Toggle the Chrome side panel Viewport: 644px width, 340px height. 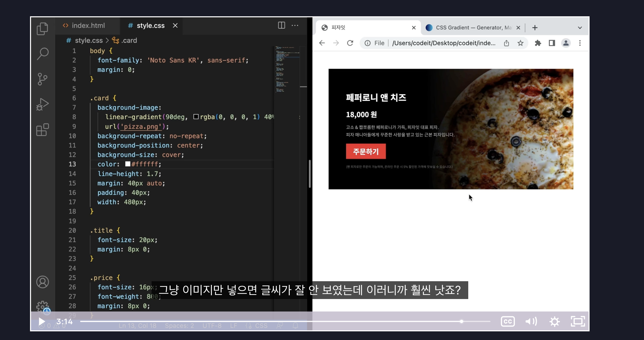[552, 43]
